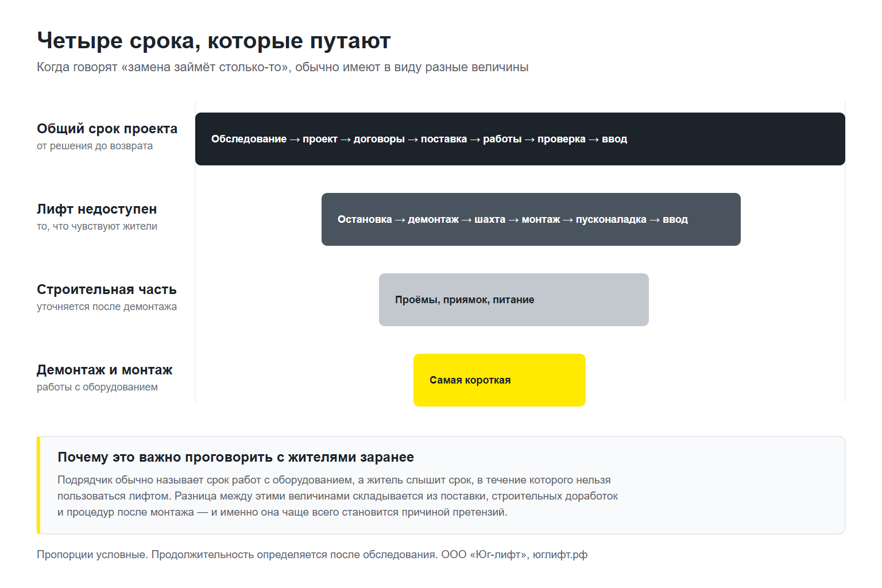Image resolution: width=882 pixels, height=588 pixels.
Task: Click the grey bar starting «Остановка → демонтаж»
Action: [x=531, y=219]
